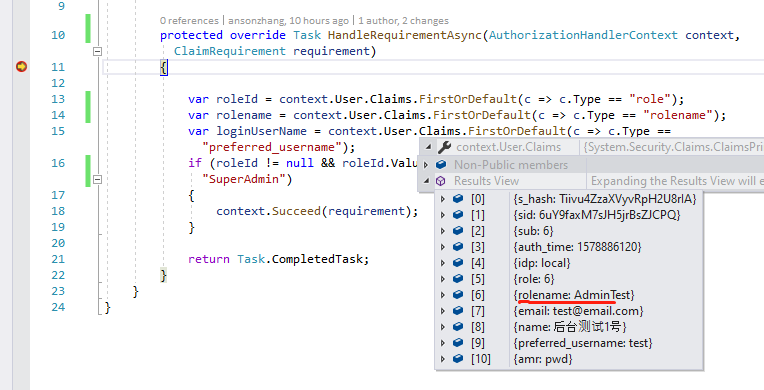Place cursor at opening brace on line 11

click(164, 67)
